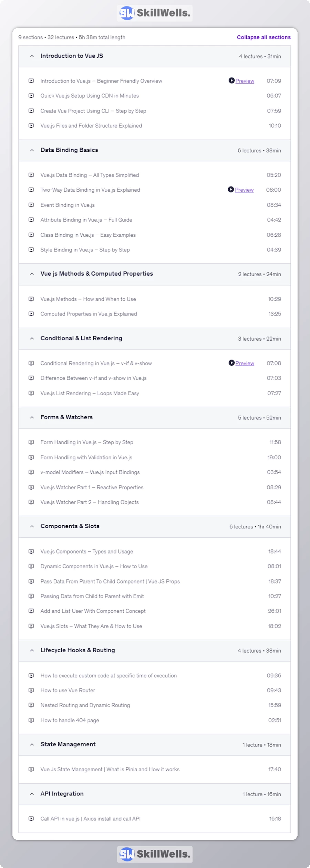Collapse the Introduction to Vue JS section
The width and height of the screenshot is (310, 868).
pos(32,56)
